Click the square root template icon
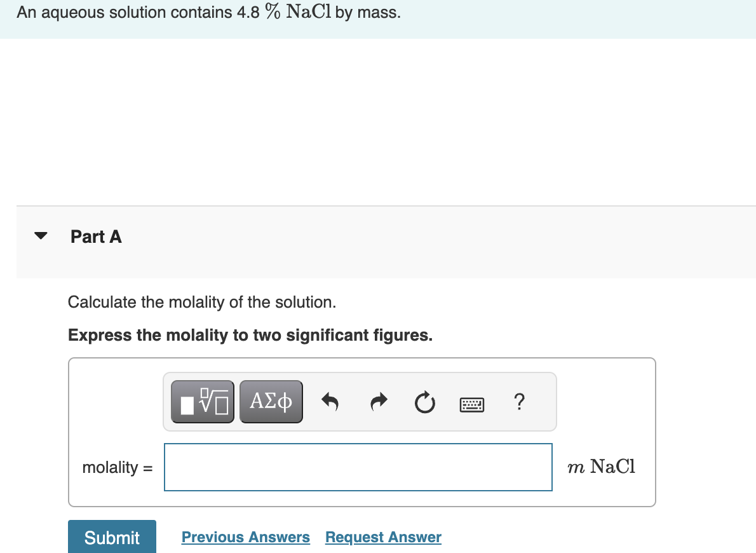 click(202, 401)
